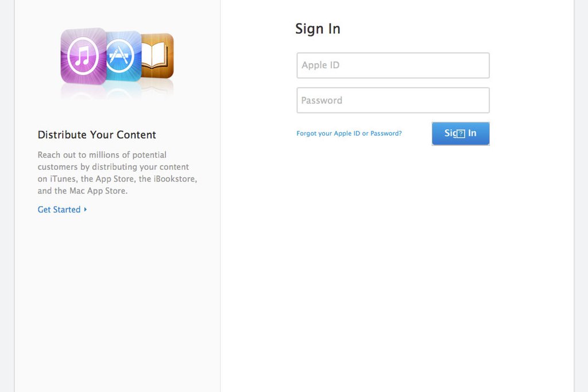Click the Sign In heading text

coord(318,29)
